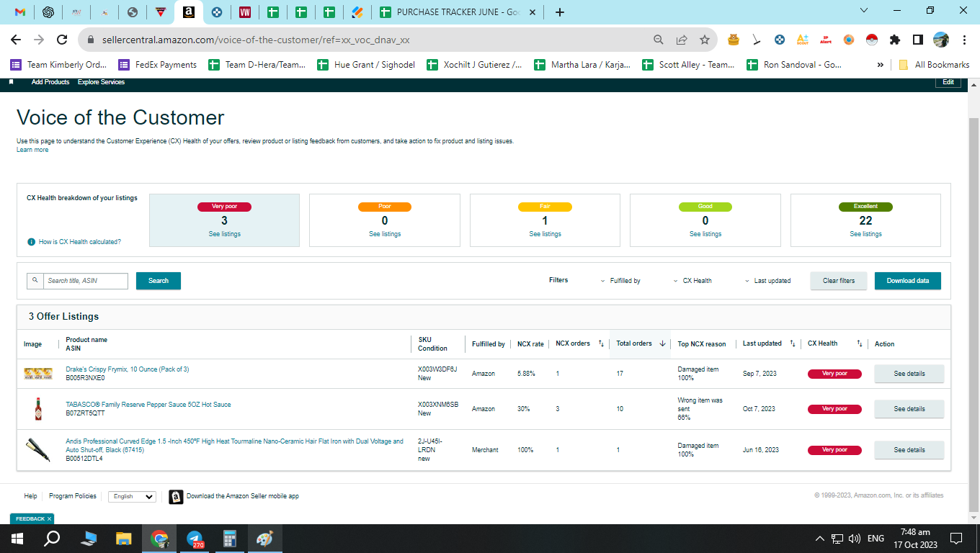This screenshot has height=553, width=980.
Task: Open the Windows Start menu
Action: [17, 539]
